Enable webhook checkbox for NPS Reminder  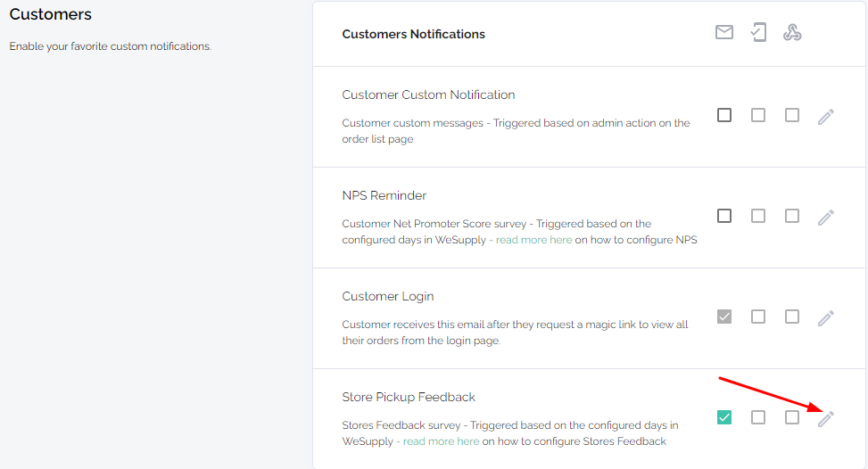792,216
